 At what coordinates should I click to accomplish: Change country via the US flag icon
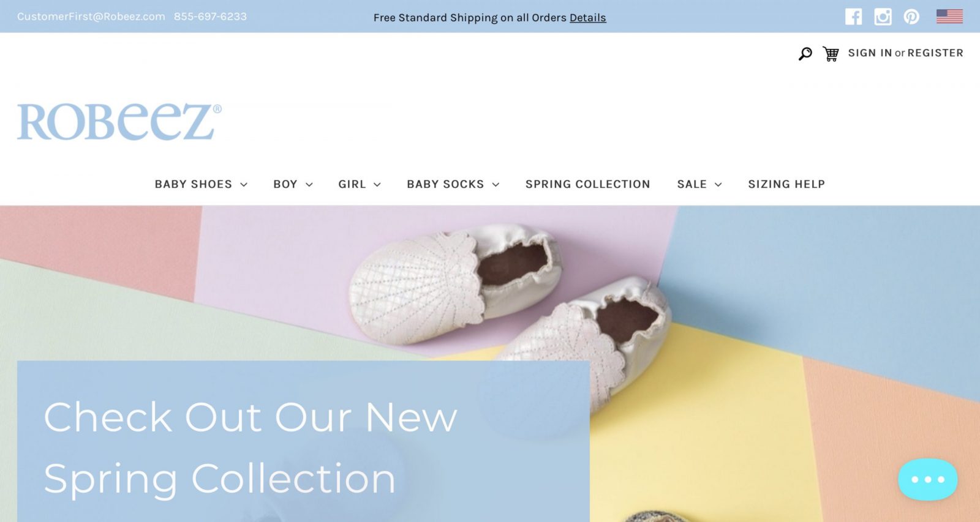click(949, 17)
